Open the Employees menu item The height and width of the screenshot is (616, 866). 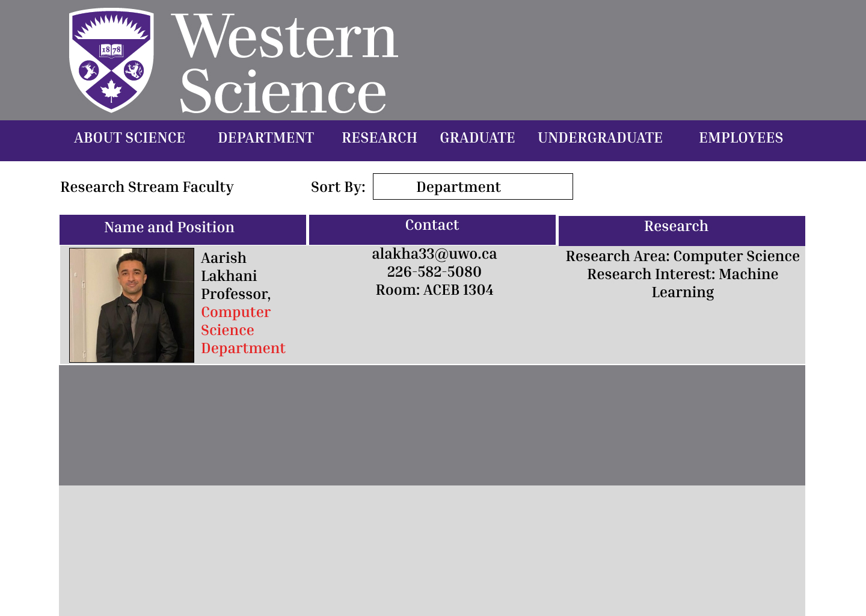click(741, 138)
